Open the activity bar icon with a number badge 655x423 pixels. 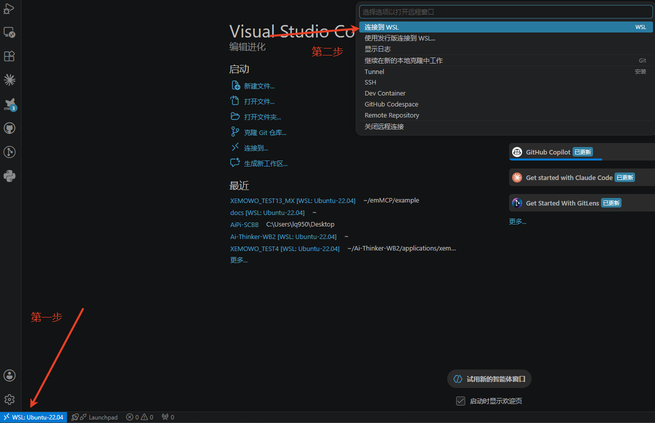pos(10,104)
